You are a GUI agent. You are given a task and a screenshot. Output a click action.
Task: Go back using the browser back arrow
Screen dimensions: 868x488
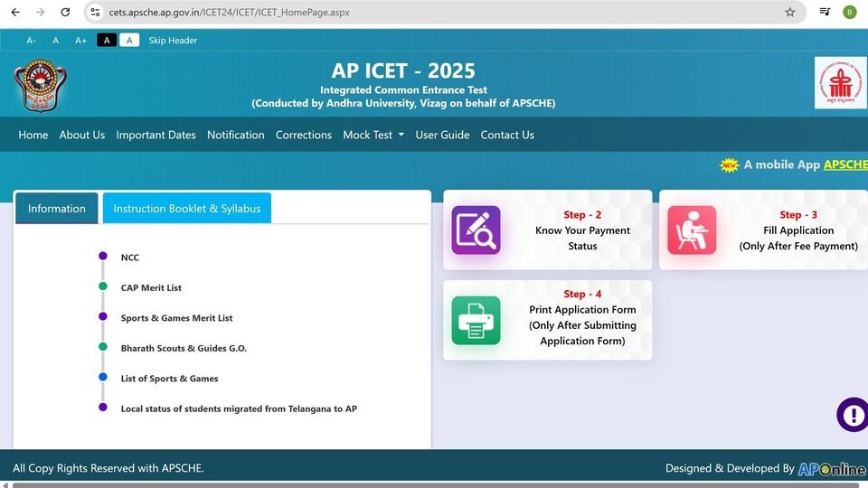[15, 12]
